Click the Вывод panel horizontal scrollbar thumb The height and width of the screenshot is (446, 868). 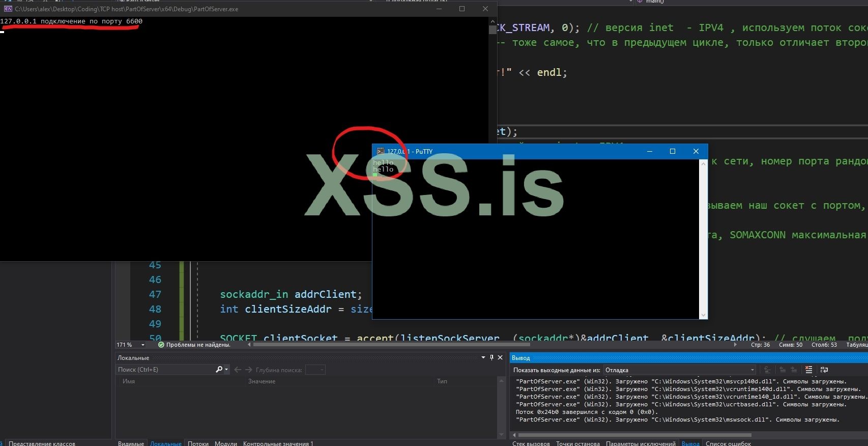pyautogui.click(x=634, y=435)
